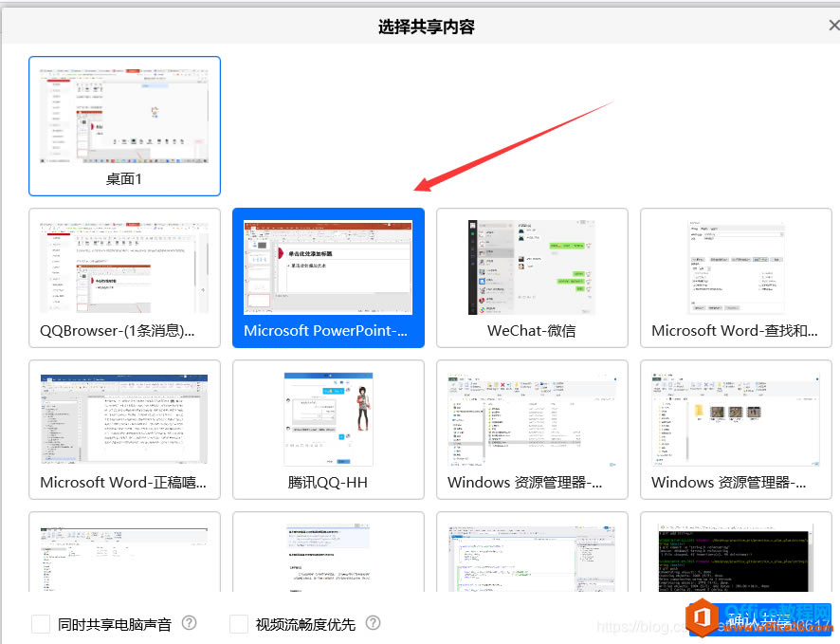Pick the WeChat-微信 window thumbnail
The height and width of the screenshot is (644, 840).
click(x=532, y=278)
